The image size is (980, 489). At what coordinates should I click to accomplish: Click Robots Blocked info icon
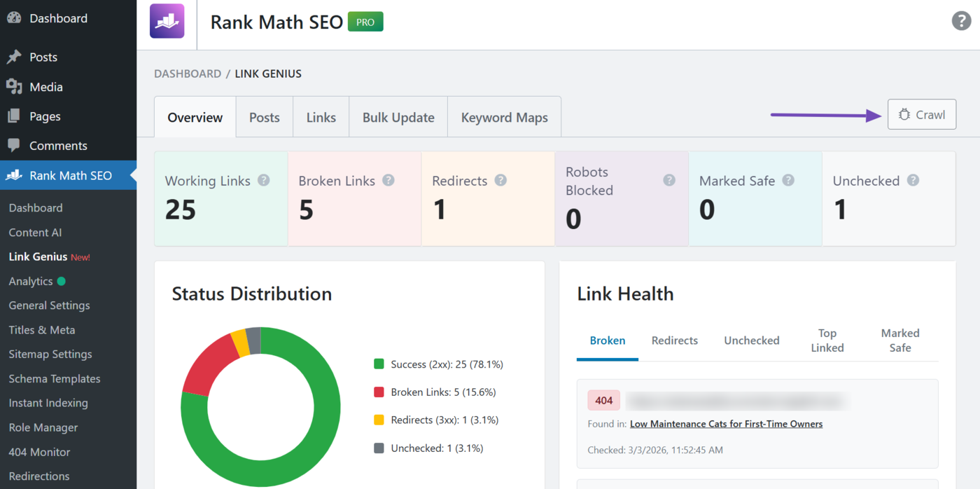coord(669,180)
